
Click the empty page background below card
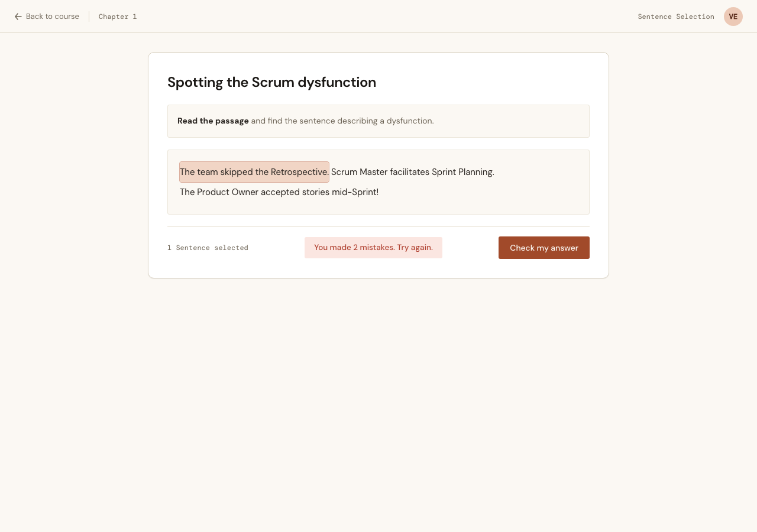click(x=378, y=402)
